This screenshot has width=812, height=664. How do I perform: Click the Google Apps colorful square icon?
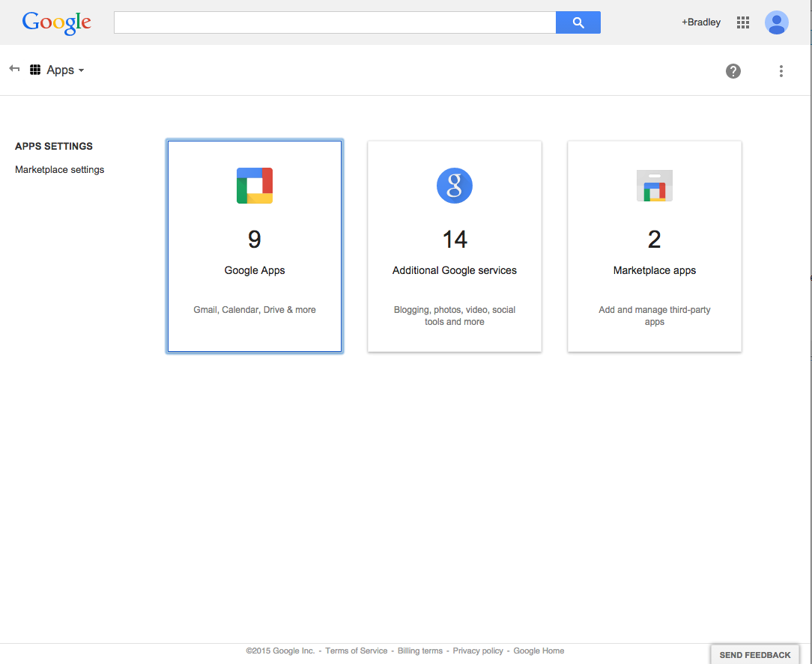pyautogui.click(x=254, y=186)
